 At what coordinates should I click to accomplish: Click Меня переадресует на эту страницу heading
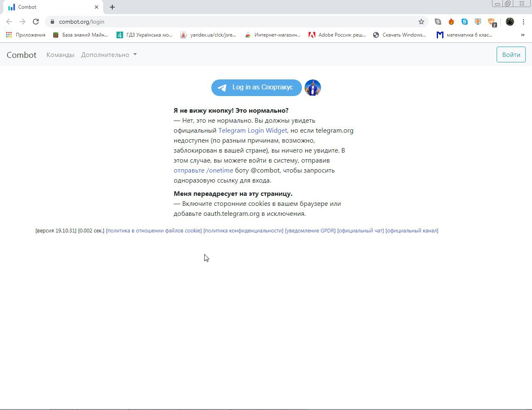pyautogui.click(x=233, y=194)
